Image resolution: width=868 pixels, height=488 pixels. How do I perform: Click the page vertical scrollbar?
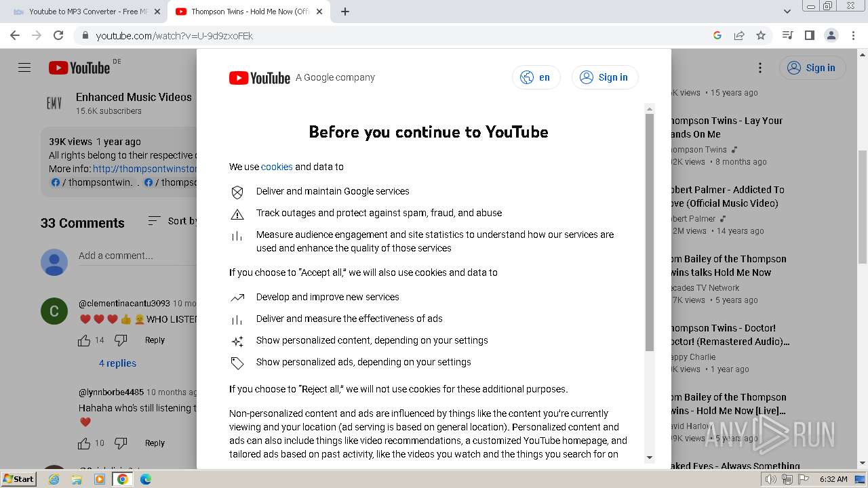863,207
